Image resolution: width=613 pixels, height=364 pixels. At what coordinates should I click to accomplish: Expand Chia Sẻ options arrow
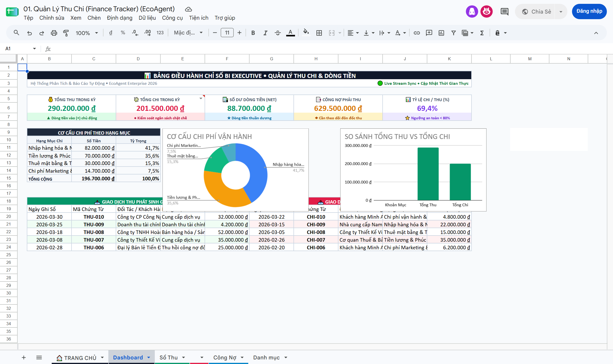point(561,11)
